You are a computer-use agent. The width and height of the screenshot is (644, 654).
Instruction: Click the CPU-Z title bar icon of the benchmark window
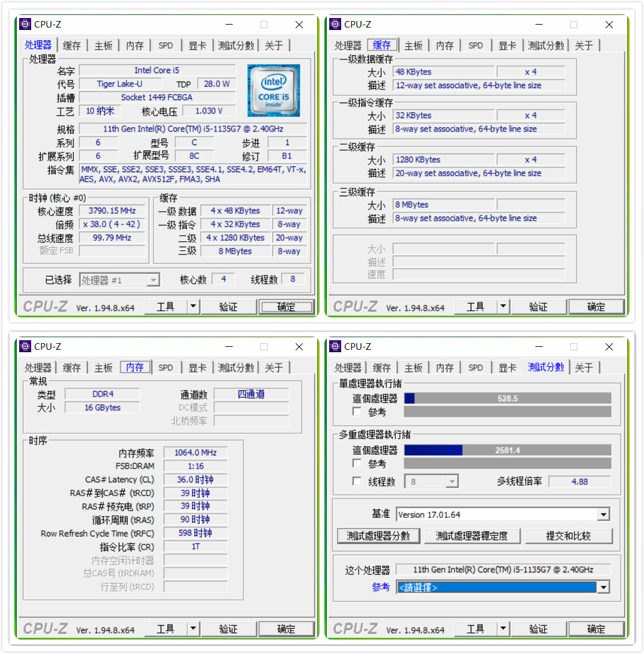pyautogui.click(x=335, y=346)
